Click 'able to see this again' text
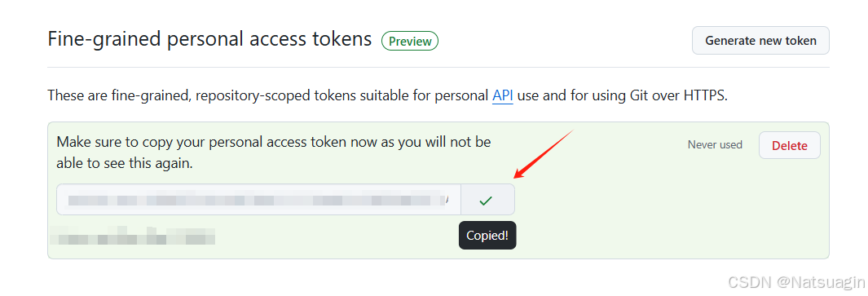 coord(125,165)
